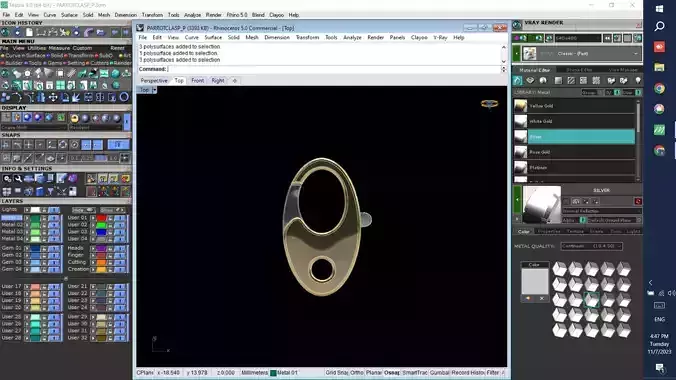676x380 pixels.
Task: Expand the Heads layer arrow
Action: point(93,248)
